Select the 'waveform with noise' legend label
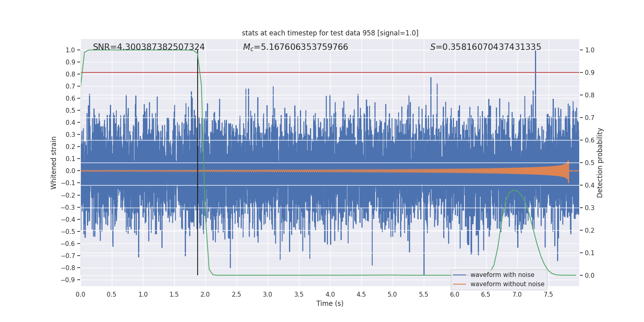Image resolution: width=644 pixels, height=322 pixels. click(502, 275)
